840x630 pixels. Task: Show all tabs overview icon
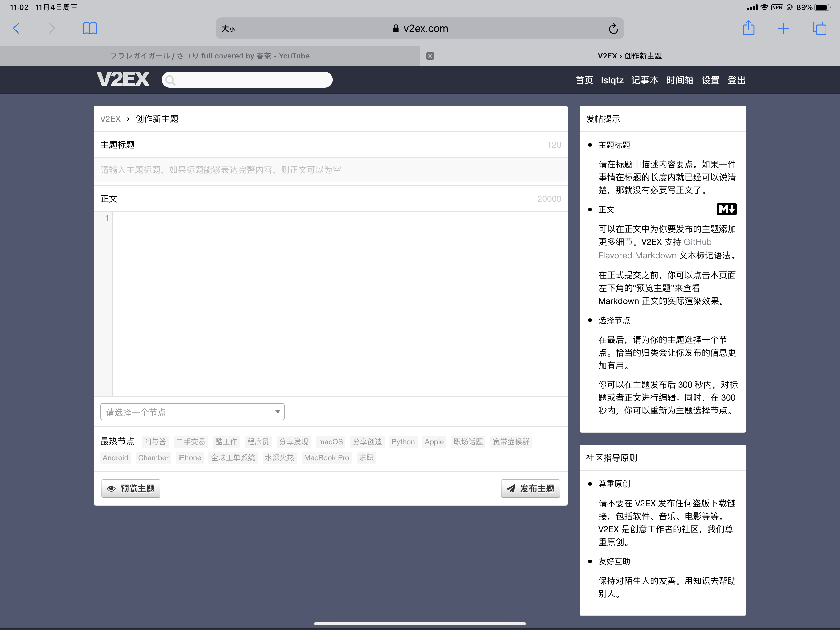point(819,29)
